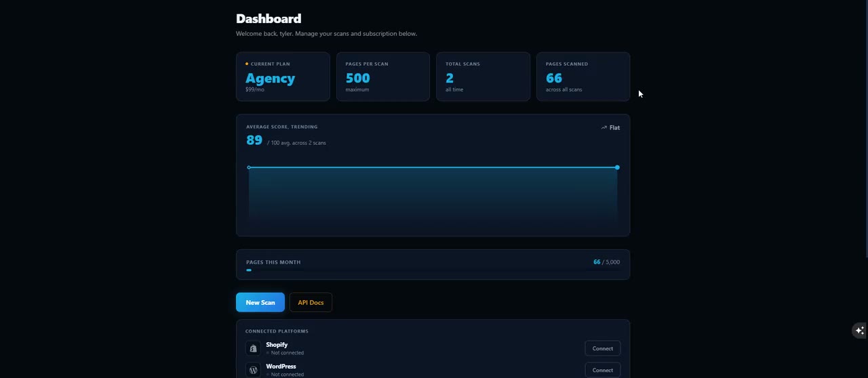Screen dimensions: 868x378
Task: Select the Pages Per Scan 500 card
Action: (x=383, y=77)
